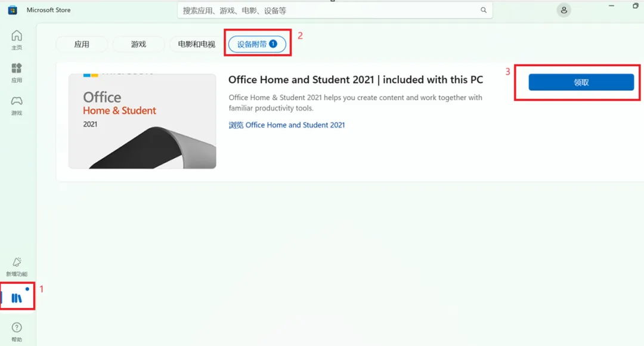The height and width of the screenshot is (346, 644).
Task: Click the blue 领取 button
Action: click(581, 82)
